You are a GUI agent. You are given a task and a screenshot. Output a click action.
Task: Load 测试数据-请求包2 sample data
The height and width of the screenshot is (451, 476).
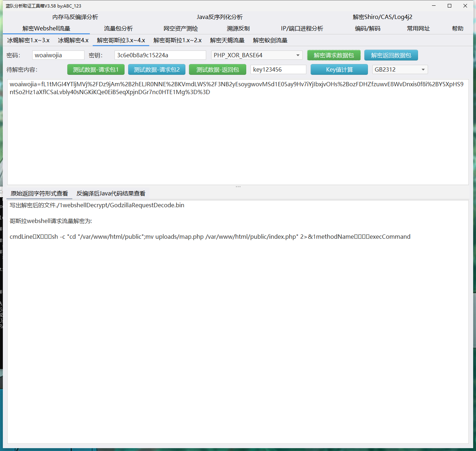click(x=156, y=69)
